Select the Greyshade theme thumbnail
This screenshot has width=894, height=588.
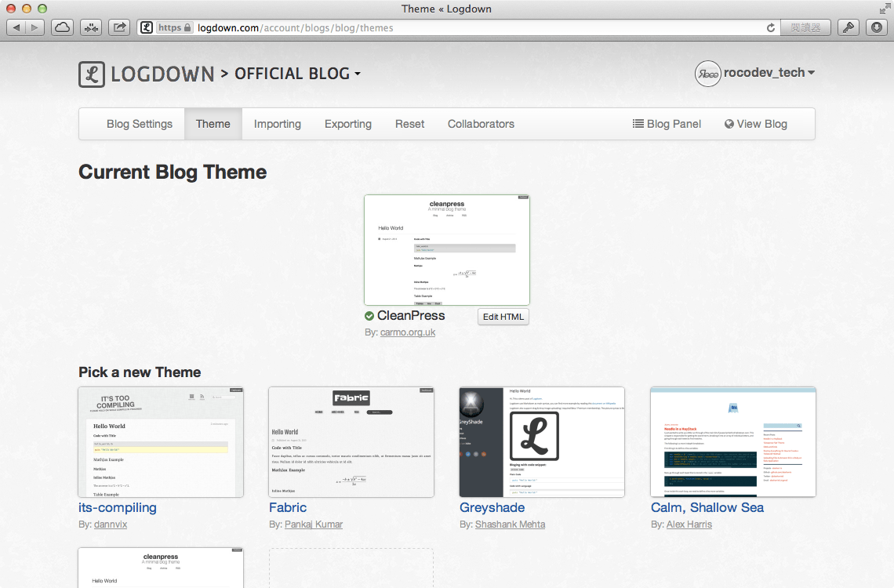point(542,442)
